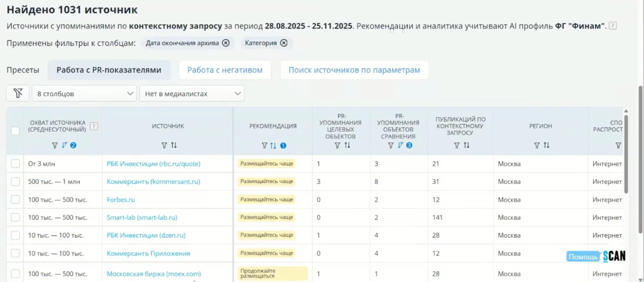Screen dimensions: 644x282
Task: Click the table's vertical scrollbar thumb
Action: [626, 154]
